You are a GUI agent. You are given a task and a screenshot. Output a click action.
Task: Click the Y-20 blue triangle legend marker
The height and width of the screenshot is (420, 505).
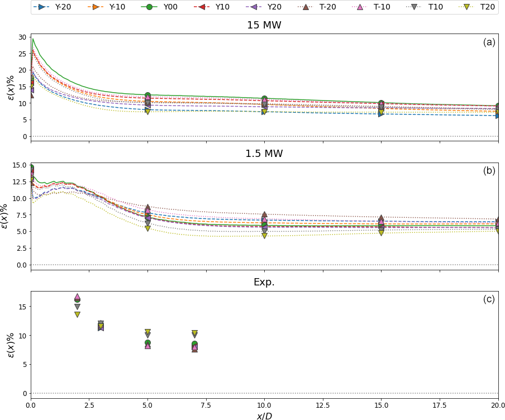[x=41, y=7]
